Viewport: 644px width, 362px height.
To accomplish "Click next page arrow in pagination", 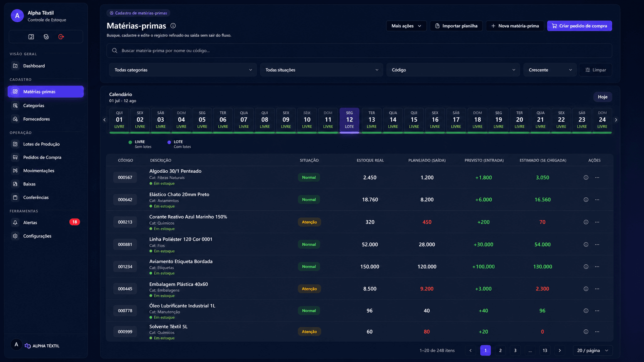I will [560, 350].
